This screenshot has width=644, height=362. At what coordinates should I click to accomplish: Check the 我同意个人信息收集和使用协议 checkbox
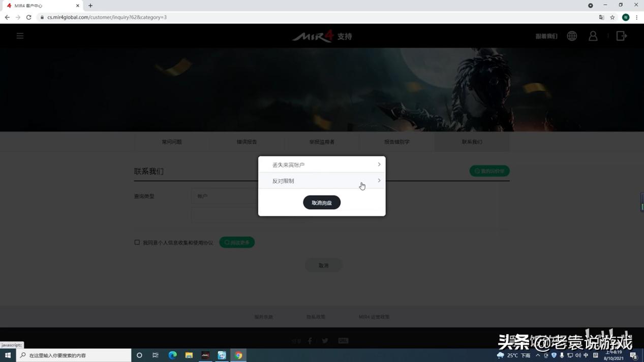tap(137, 242)
